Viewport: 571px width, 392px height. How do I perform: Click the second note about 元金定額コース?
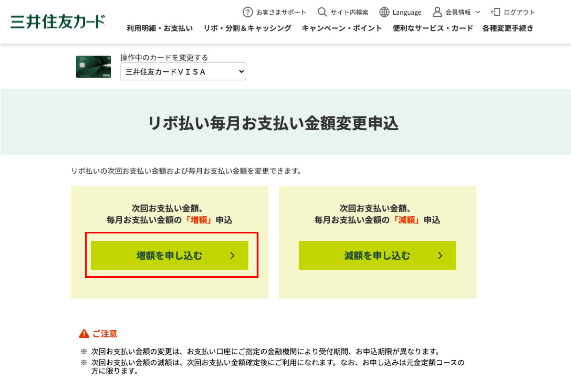(273, 367)
